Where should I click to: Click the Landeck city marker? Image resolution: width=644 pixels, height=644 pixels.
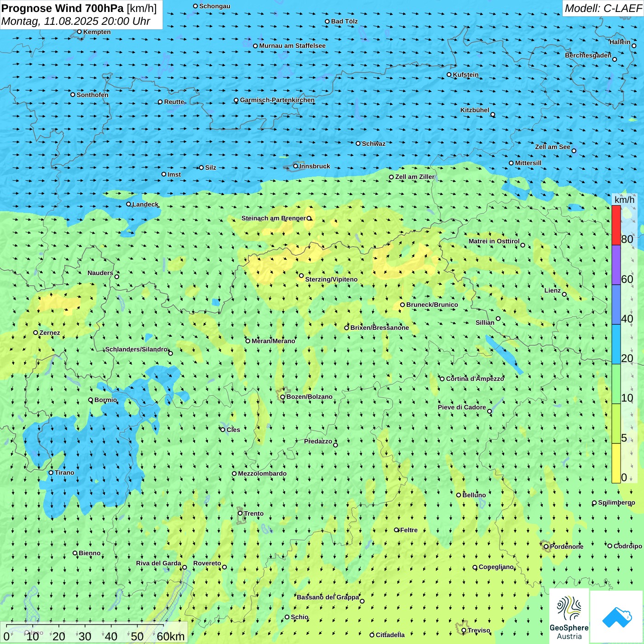(x=129, y=204)
